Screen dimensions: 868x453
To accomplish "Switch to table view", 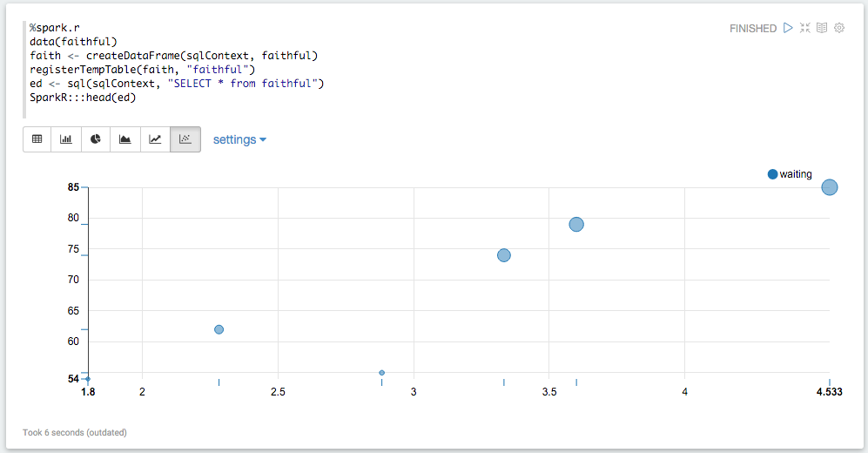I will point(37,139).
